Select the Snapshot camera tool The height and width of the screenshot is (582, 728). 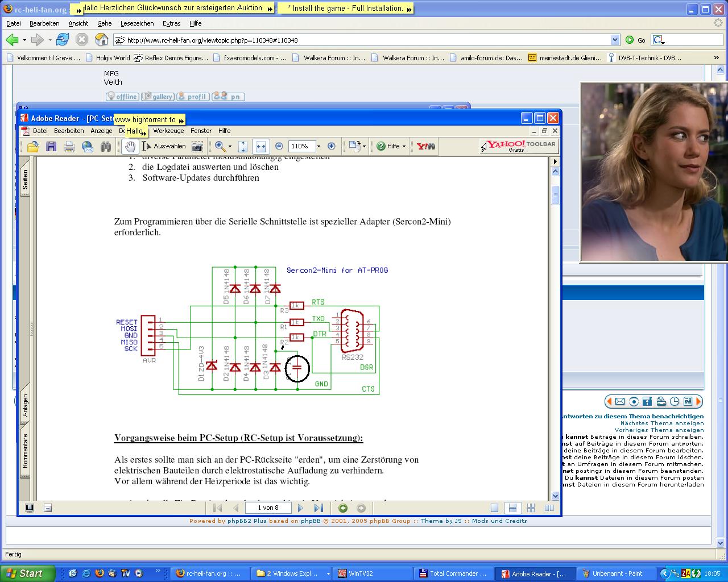(197, 147)
